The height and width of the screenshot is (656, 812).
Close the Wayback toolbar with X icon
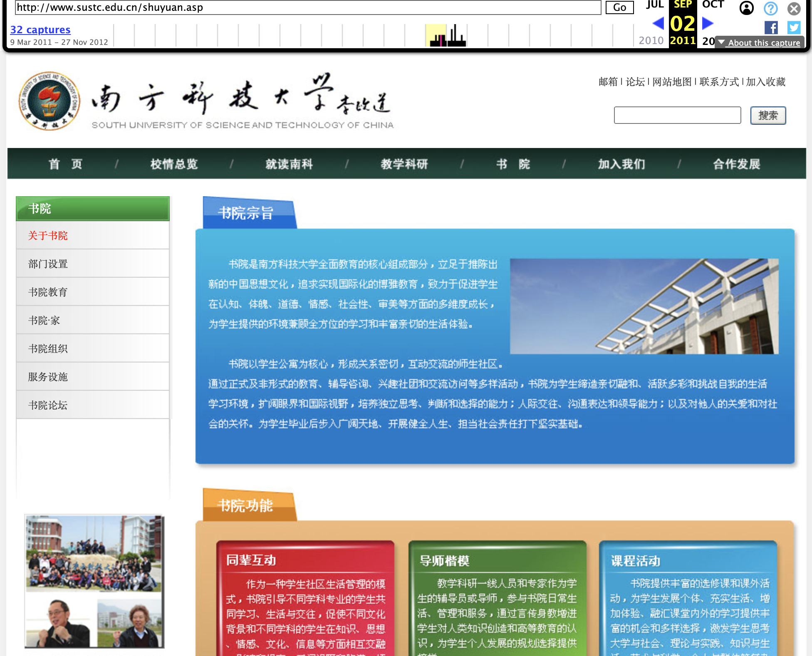pos(794,8)
